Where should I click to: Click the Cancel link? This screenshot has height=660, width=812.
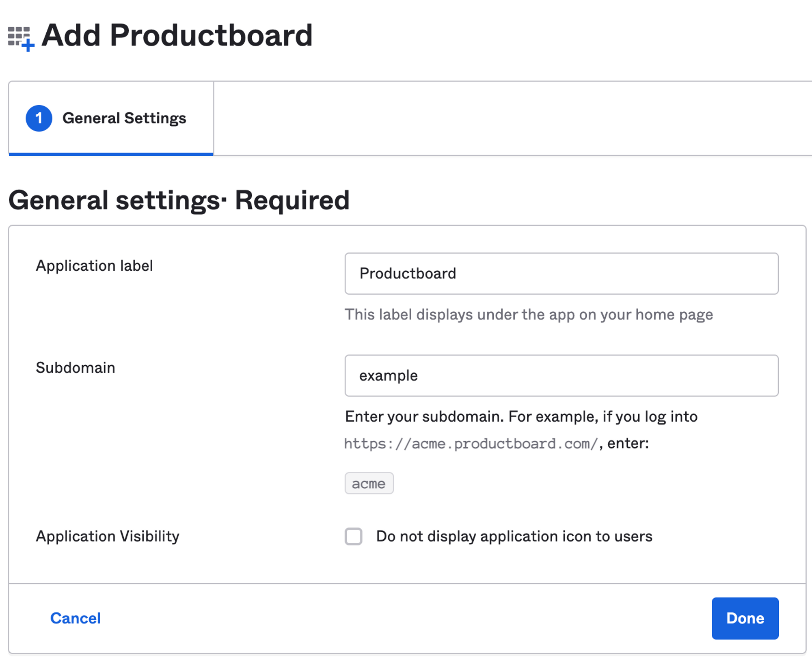coord(76,618)
